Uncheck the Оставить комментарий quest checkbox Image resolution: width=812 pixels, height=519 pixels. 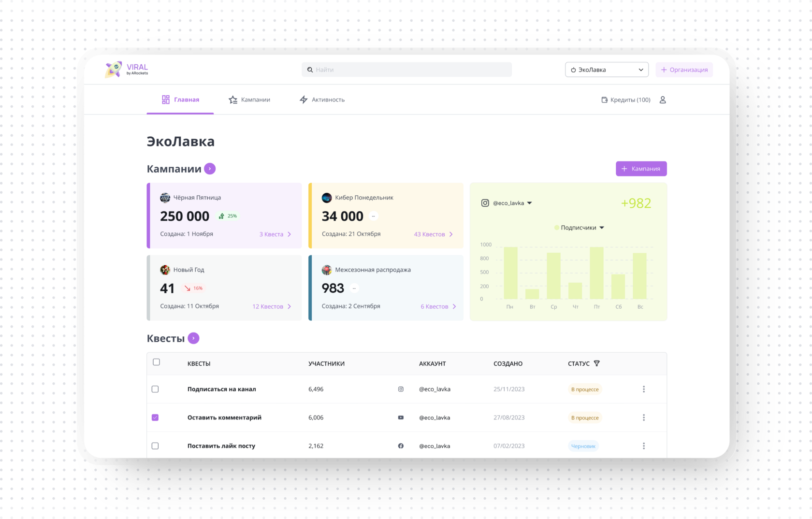pos(155,418)
